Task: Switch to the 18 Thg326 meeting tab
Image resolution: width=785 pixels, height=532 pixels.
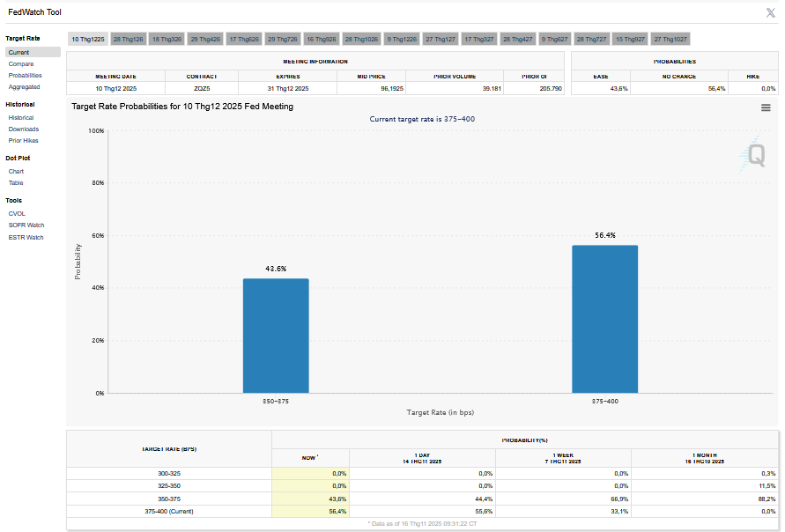Action: [x=167, y=40]
